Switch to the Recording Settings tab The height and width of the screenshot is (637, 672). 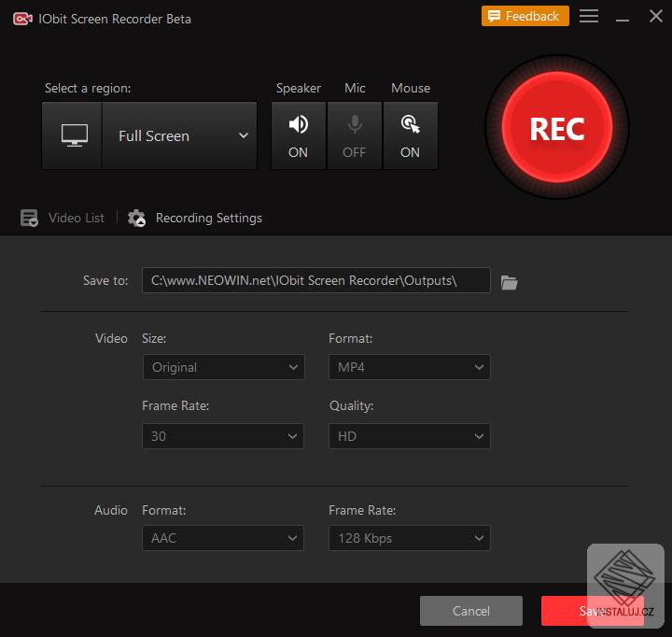(x=194, y=218)
